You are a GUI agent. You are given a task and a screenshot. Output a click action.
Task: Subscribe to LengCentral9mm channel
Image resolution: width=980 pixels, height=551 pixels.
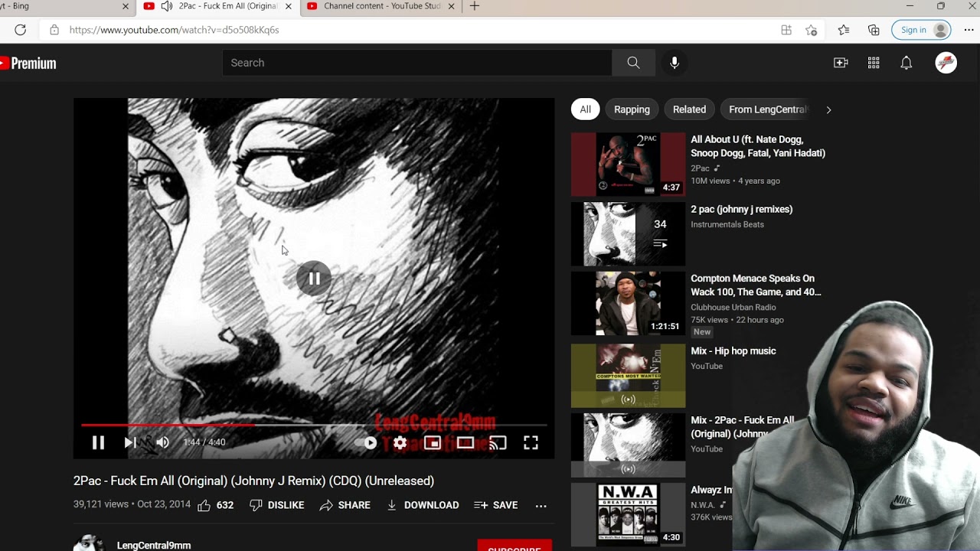coord(514,546)
